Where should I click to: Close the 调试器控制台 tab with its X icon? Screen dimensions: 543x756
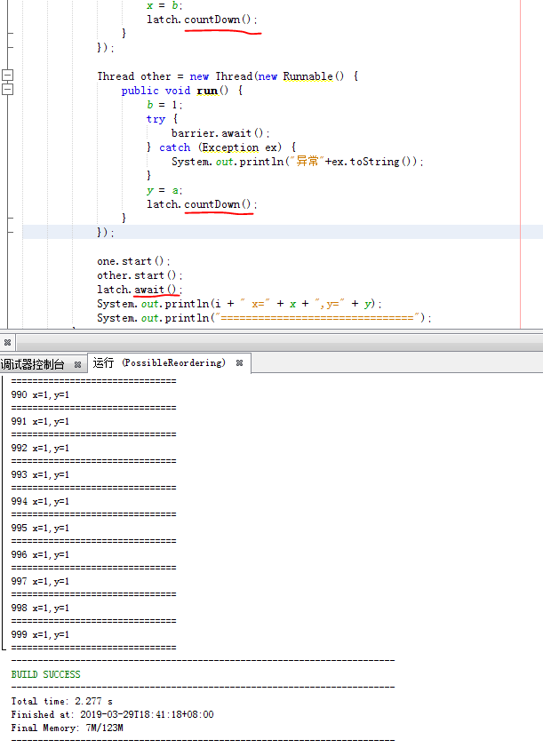77,365
